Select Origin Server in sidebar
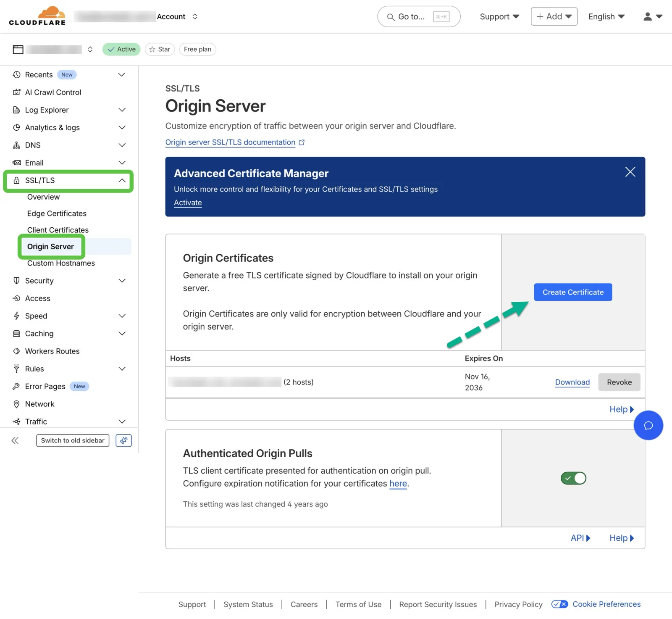 click(50, 247)
